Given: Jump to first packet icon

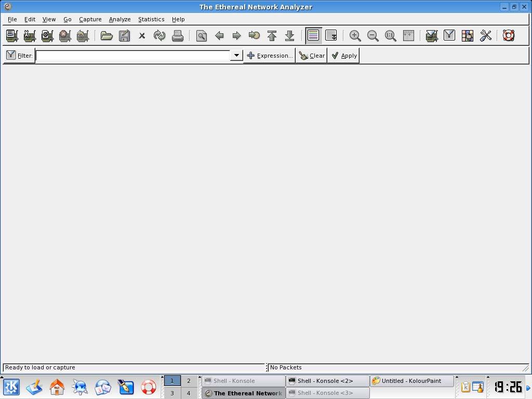Looking at the screenshot, I should point(272,36).
